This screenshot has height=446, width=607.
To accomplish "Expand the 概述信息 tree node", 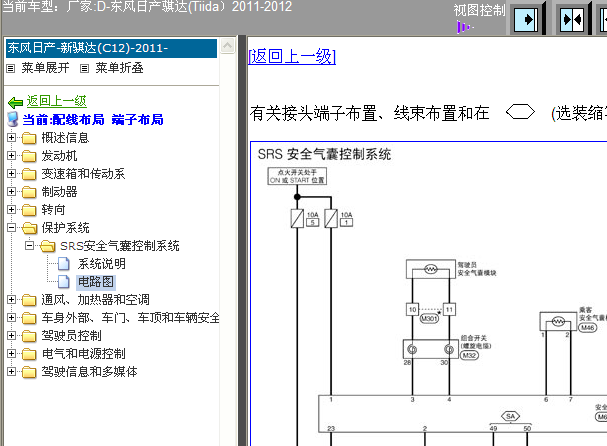I will pyautogui.click(x=12, y=137).
